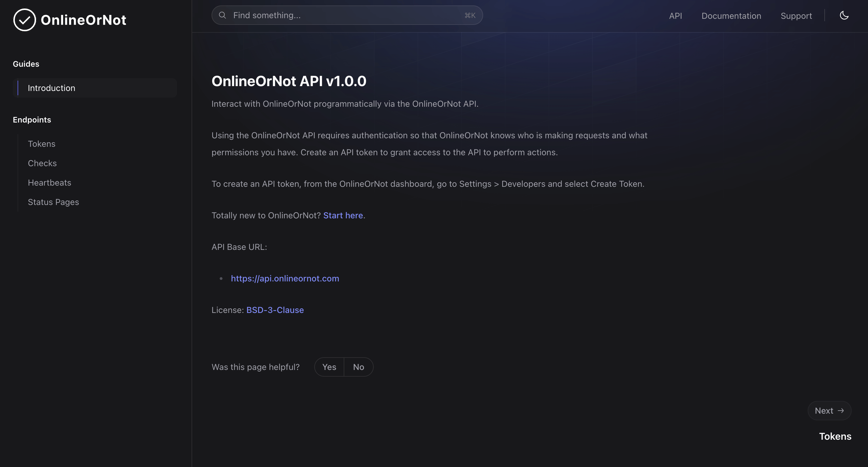Click the Next arrow icon
The height and width of the screenshot is (467, 868).
tap(841, 410)
